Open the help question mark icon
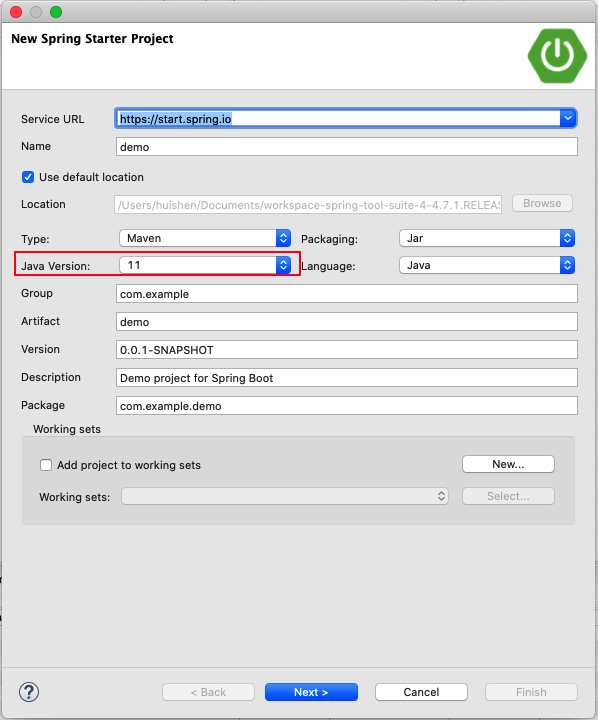Viewport: 598px width, 720px height. pos(29,692)
